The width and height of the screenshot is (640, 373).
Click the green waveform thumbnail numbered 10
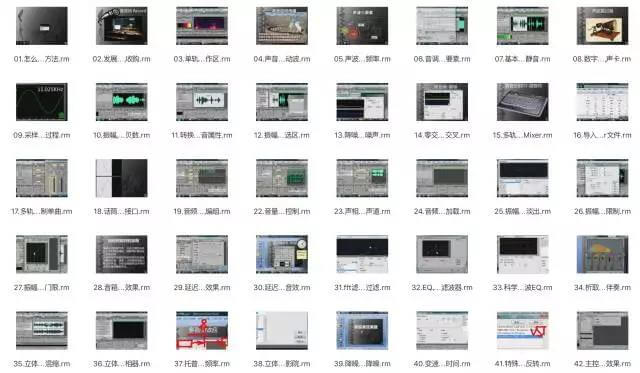pyautogui.click(x=122, y=102)
